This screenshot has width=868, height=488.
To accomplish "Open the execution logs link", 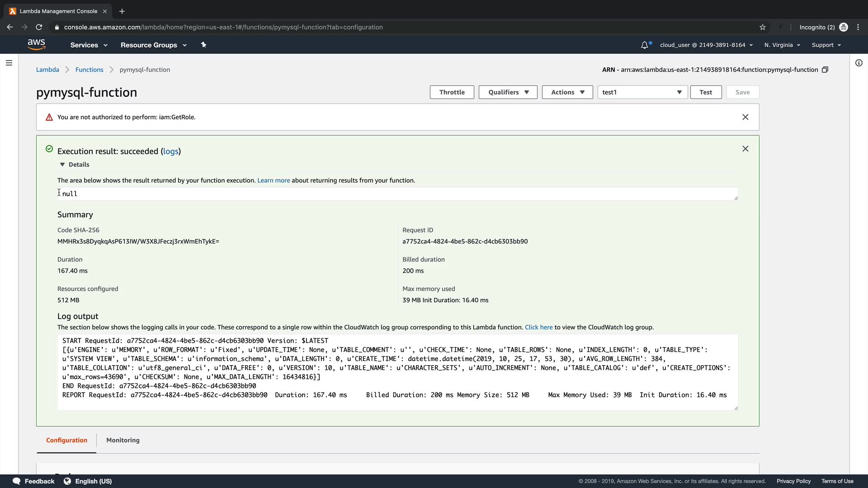I will point(170,151).
